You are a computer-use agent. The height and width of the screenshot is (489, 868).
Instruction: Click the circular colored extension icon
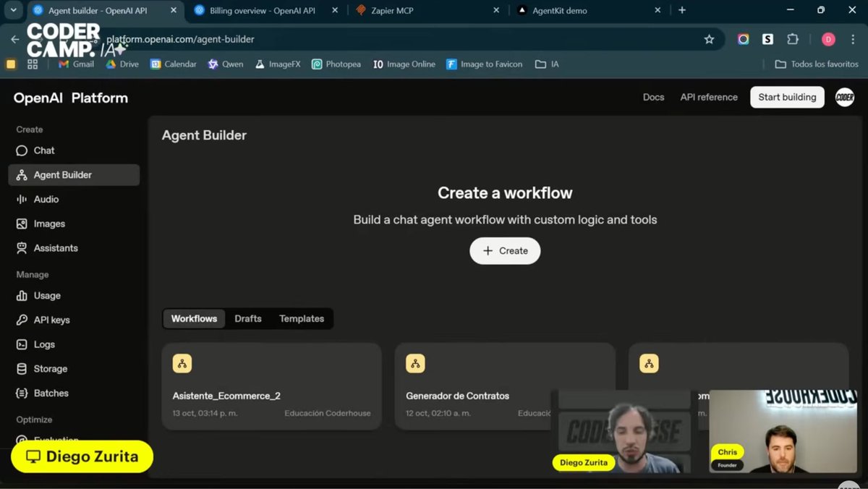743,39
